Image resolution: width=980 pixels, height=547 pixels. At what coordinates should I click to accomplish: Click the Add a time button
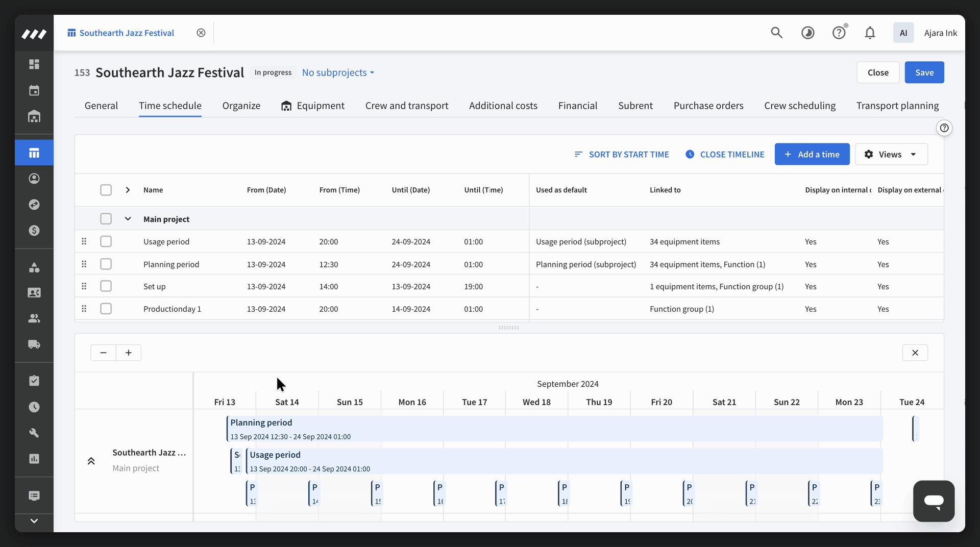point(812,154)
